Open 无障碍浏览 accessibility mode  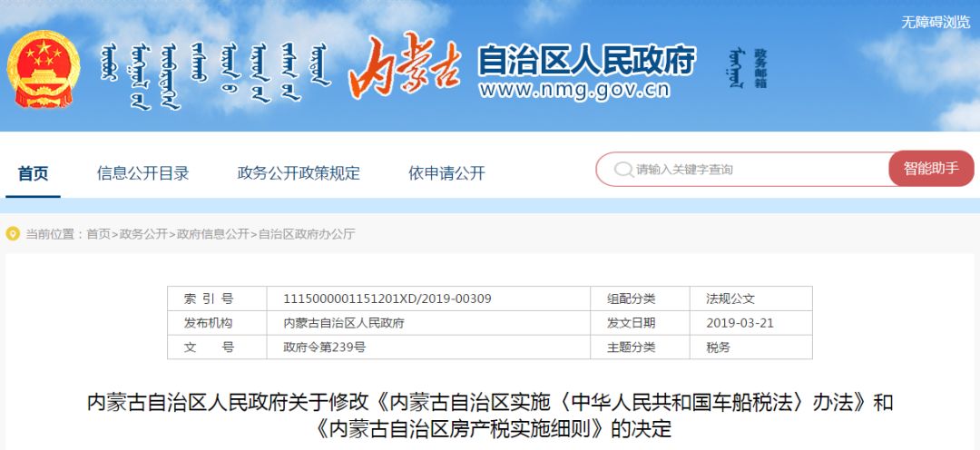(x=935, y=22)
